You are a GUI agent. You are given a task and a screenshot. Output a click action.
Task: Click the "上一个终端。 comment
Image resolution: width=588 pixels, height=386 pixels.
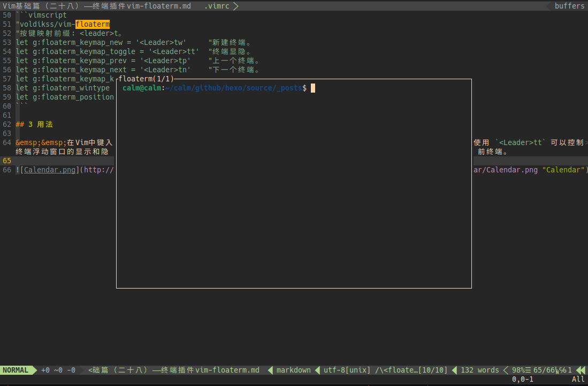[234, 61]
